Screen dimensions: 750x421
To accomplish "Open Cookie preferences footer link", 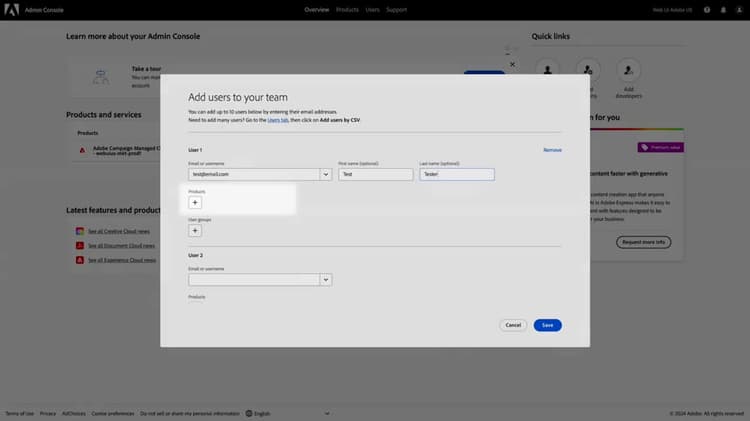I will pyautogui.click(x=113, y=413).
